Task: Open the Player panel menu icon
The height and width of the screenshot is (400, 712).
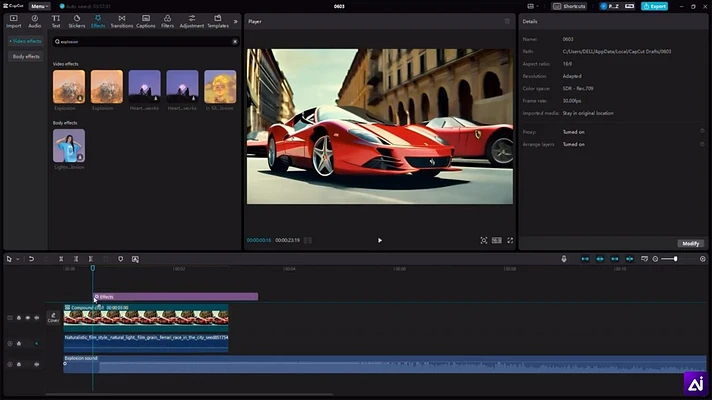Action: tap(507, 21)
